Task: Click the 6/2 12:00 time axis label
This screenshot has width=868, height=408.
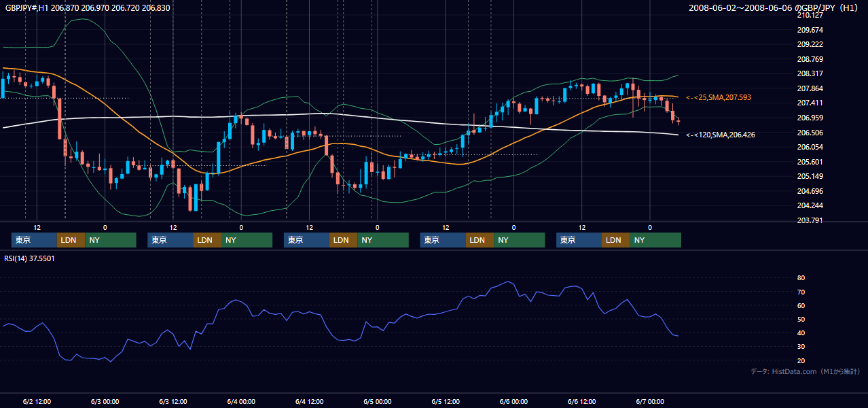Action: (37, 401)
